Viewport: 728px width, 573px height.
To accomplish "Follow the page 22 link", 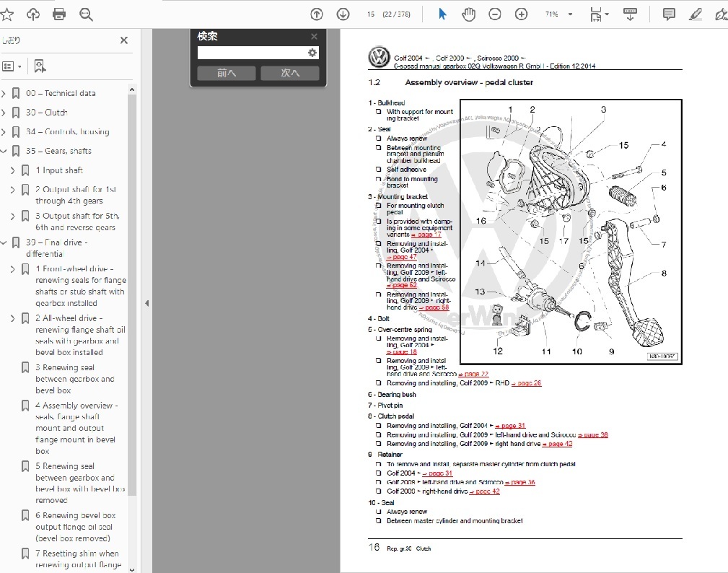I will tap(473, 374).
